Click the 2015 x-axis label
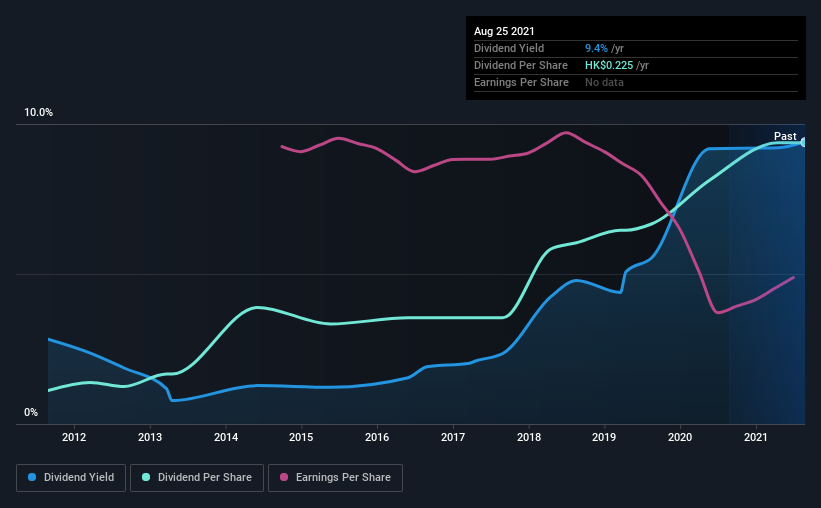Viewport: 821px width, 508px height. pyautogui.click(x=301, y=437)
